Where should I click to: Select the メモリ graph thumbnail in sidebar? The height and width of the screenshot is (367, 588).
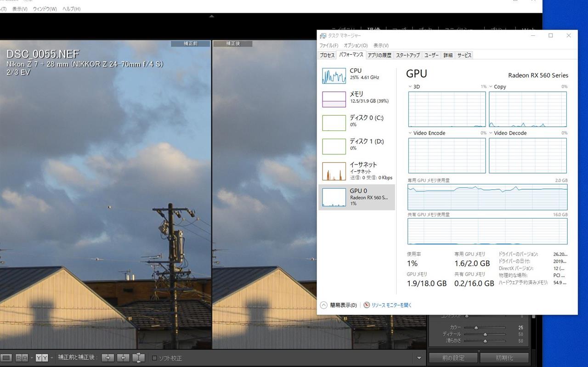click(x=334, y=99)
